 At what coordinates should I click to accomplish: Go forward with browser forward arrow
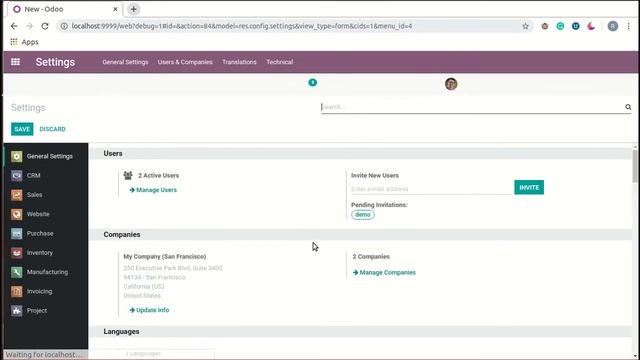pyautogui.click(x=29, y=26)
